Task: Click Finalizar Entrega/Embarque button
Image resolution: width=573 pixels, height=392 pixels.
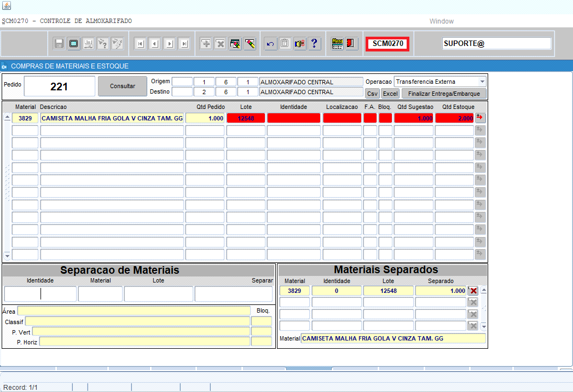Action: 444,94
